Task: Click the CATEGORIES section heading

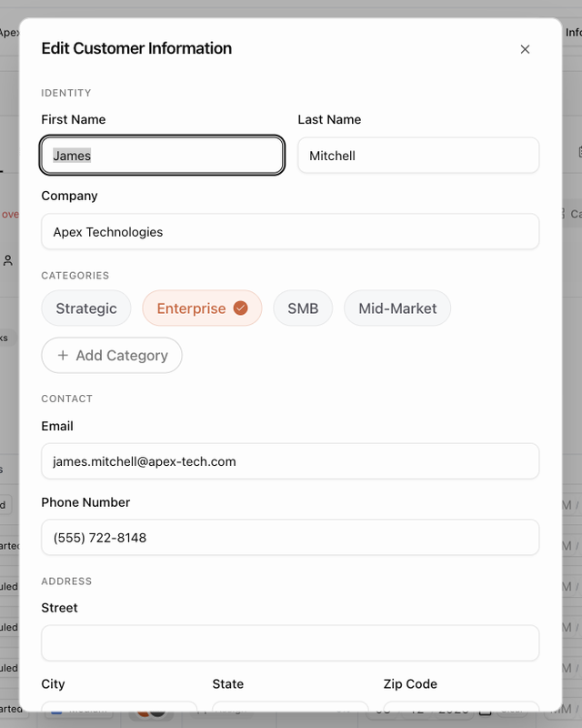Action: (x=75, y=276)
